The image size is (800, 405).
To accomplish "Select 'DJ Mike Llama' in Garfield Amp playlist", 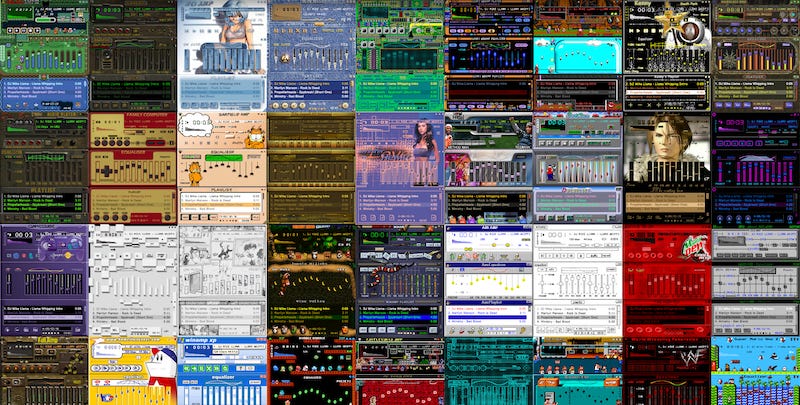I will pos(221,196).
